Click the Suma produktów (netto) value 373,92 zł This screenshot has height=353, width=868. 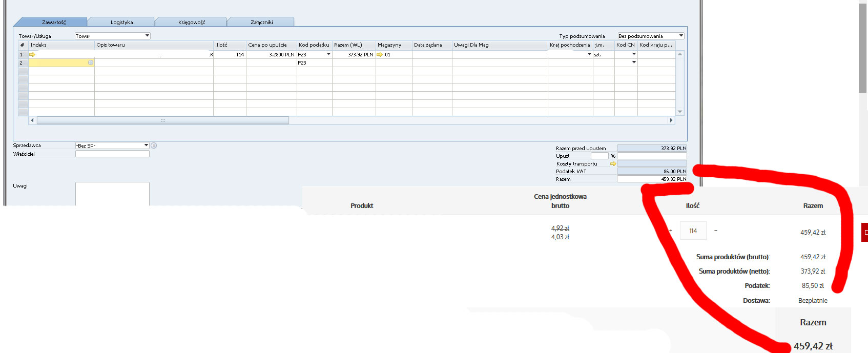click(813, 271)
